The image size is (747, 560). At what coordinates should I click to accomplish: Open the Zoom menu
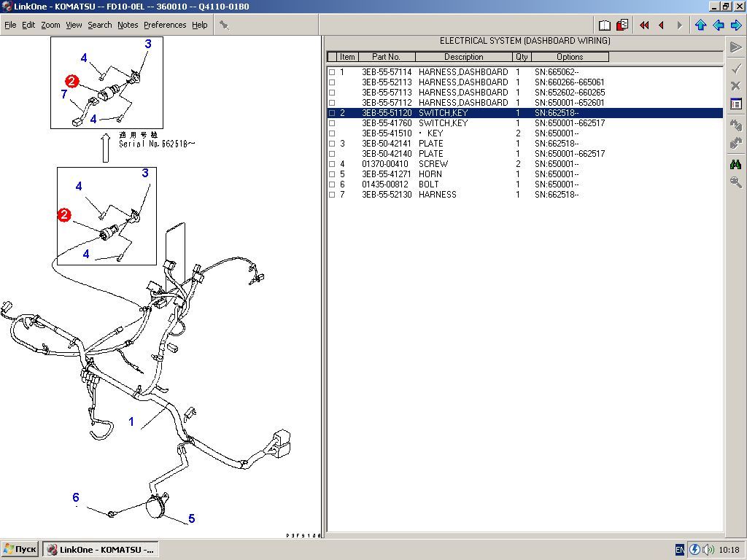50,25
